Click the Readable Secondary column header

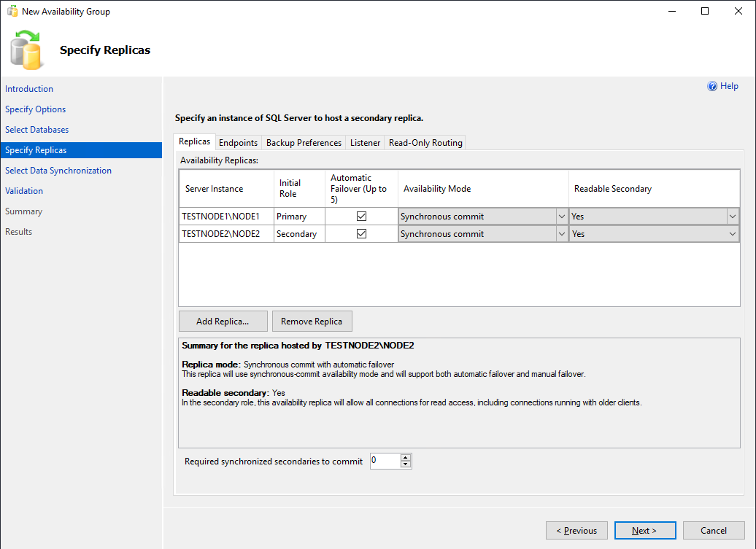[x=655, y=189]
